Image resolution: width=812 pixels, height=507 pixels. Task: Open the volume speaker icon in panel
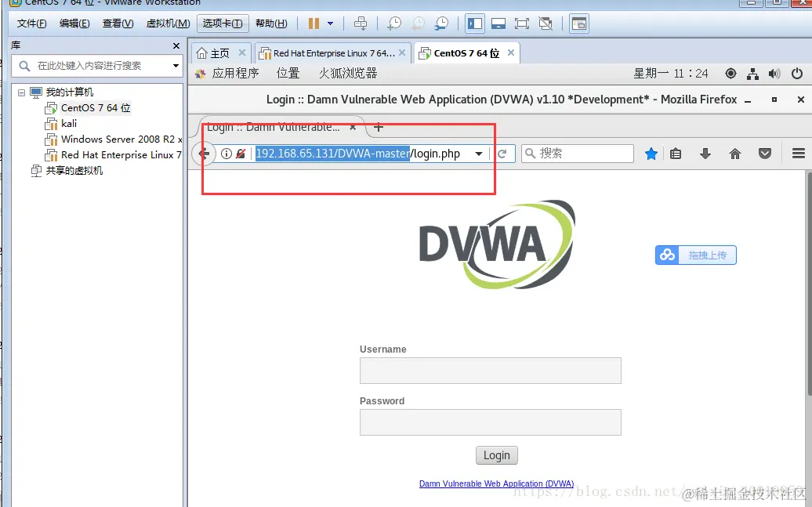point(774,74)
